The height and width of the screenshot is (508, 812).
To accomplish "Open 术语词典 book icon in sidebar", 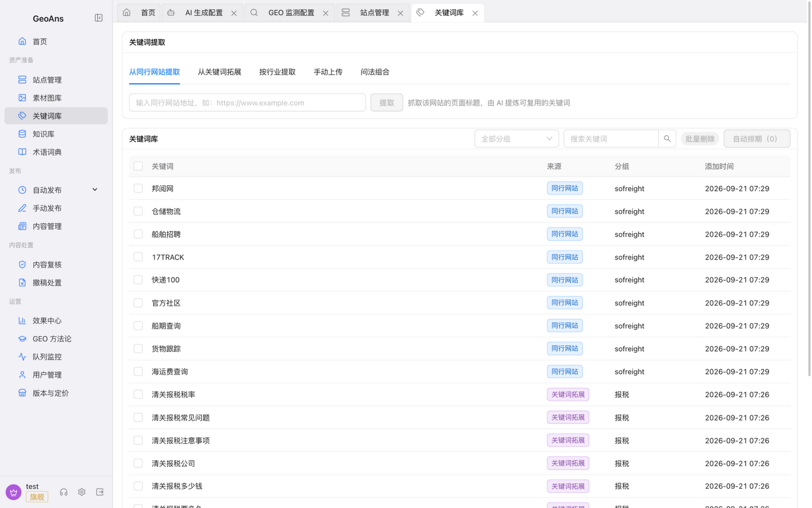I will click(x=22, y=152).
